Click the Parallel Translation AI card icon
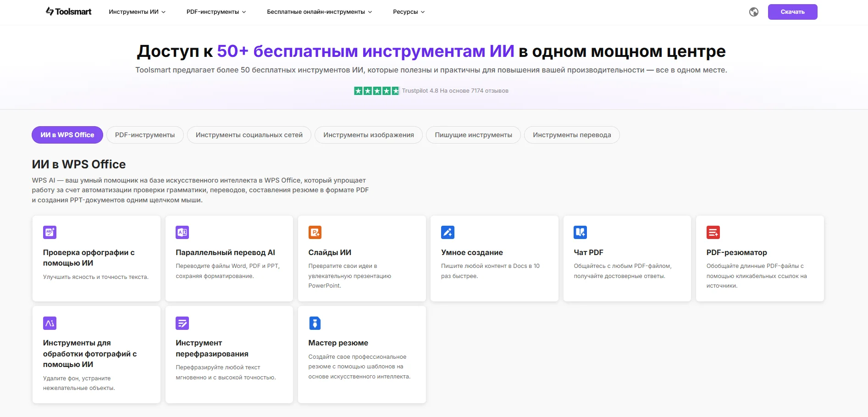The height and width of the screenshot is (417, 868). tap(182, 232)
